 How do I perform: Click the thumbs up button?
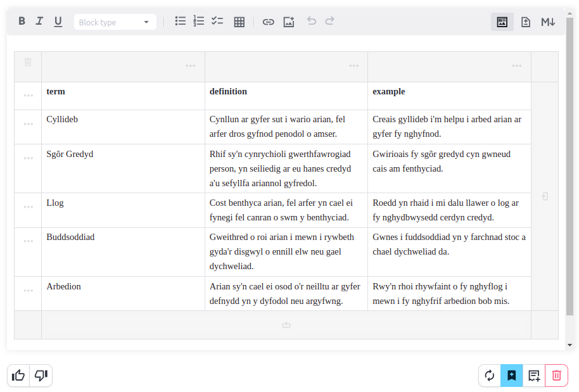[18, 376]
